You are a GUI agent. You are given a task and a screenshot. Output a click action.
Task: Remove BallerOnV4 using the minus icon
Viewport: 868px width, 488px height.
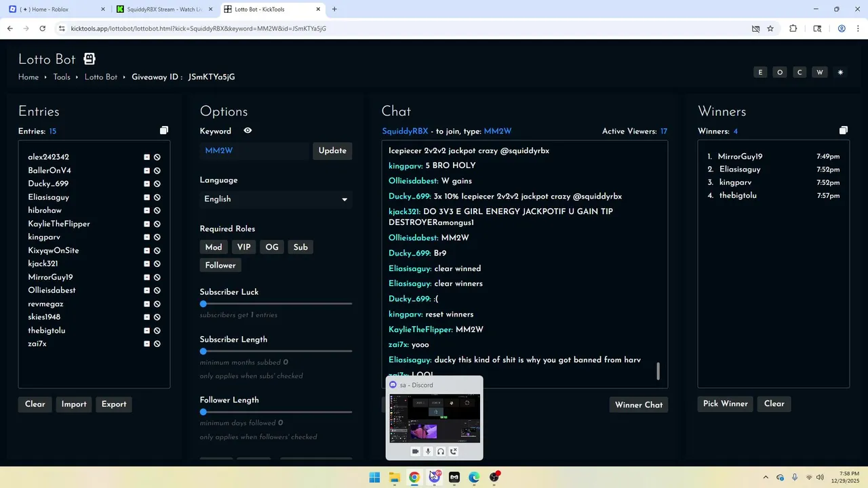pyautogui.click(x=146, y=170)
